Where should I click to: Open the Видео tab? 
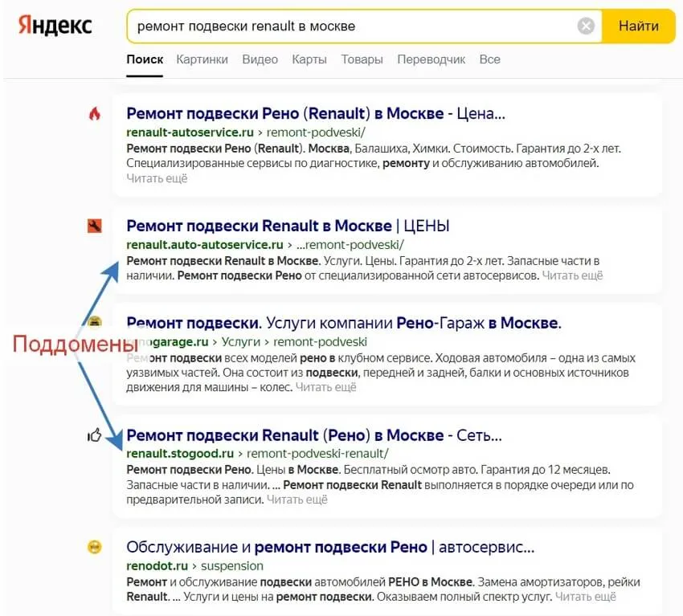260,59
